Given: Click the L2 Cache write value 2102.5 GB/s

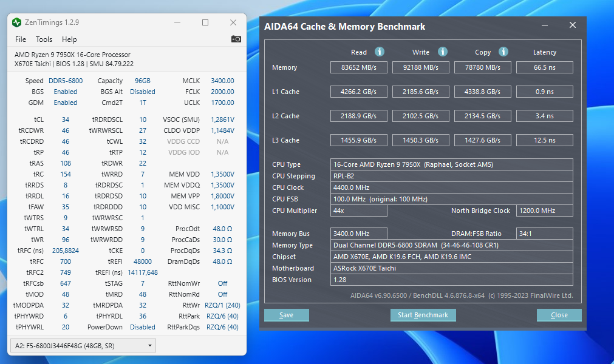Looking at the screenshot, I should (x=420, y=116).
